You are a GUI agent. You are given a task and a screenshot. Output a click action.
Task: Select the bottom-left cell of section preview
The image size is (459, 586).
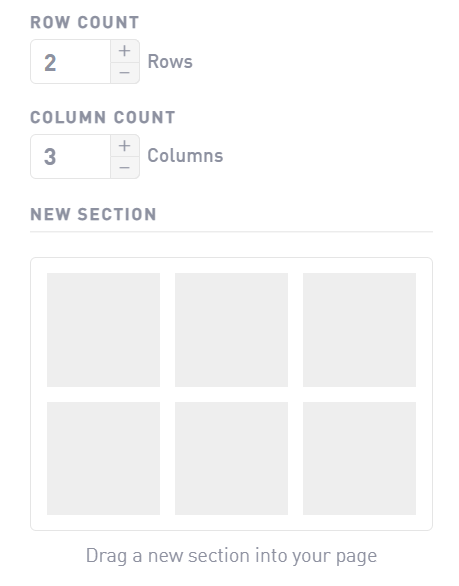click(104, 459)
